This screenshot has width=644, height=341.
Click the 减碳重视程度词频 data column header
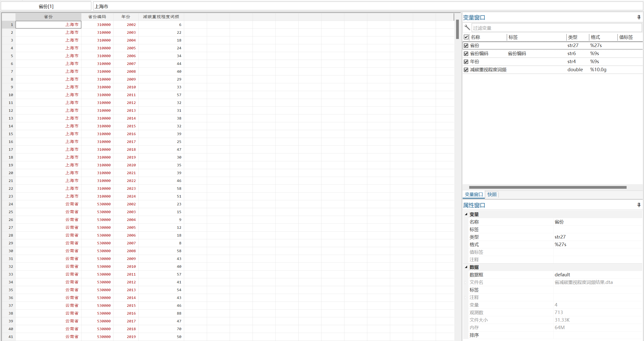161,17
